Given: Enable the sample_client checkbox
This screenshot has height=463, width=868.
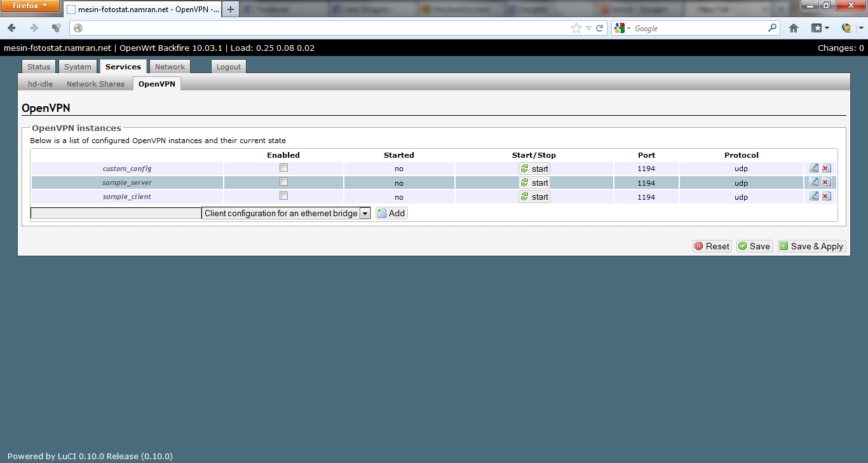Looking at the screenshot, I should [x=283, y=196].
